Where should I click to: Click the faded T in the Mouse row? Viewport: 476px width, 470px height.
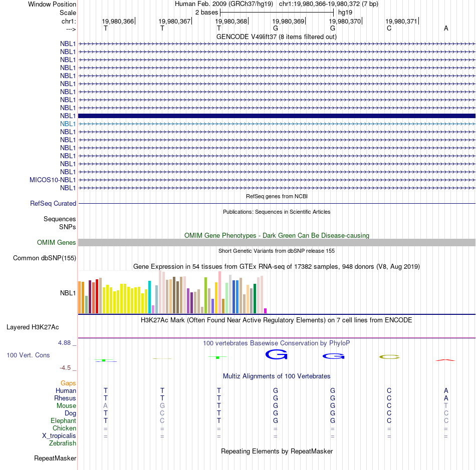click(446, 406)
